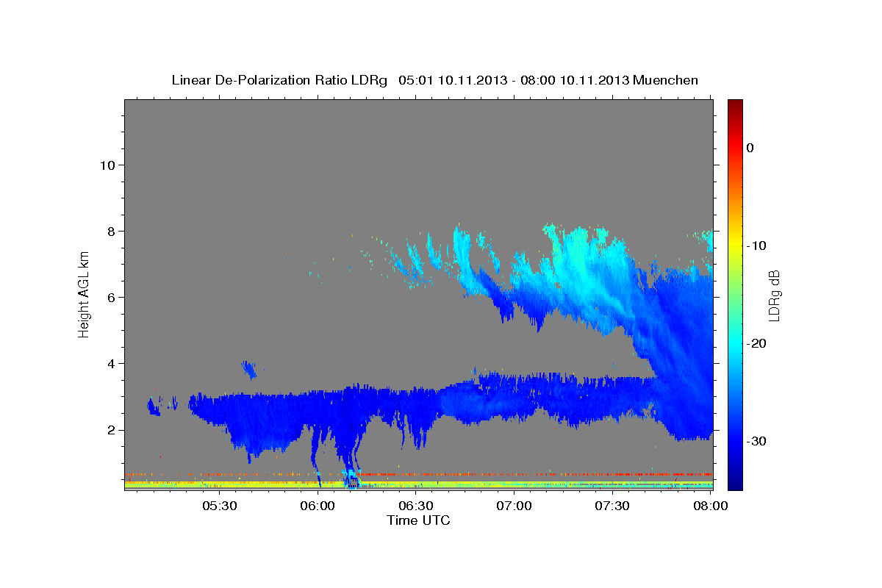Image resolution: width=882 pixels, height=588 pixels.
Task: Click the height tick label 4
Action: pyautogui.click(x=112, y=363)
